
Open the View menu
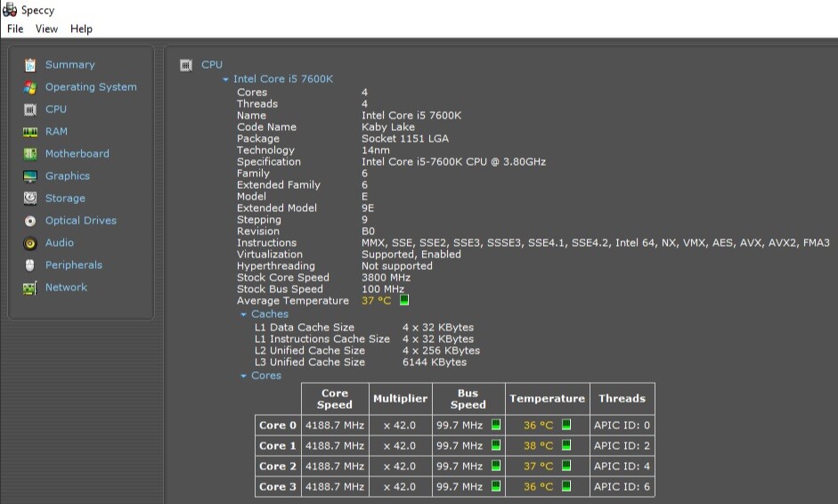(46, 28)
